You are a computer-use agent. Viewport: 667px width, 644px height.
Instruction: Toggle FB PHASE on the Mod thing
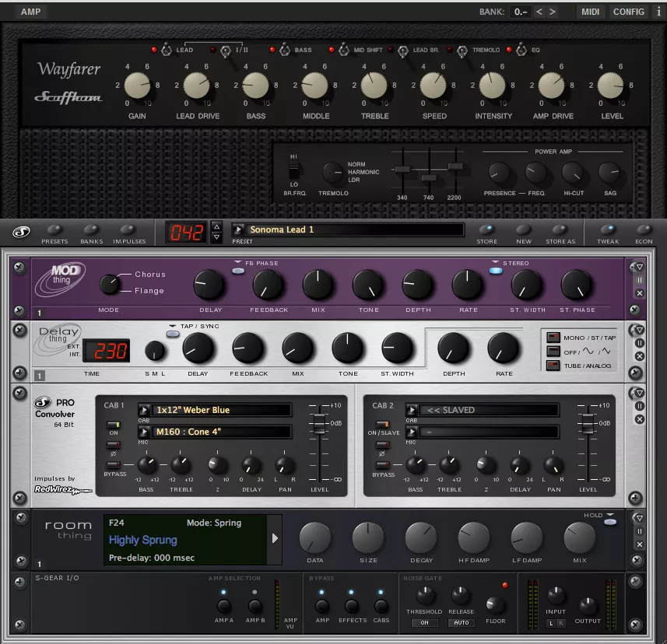238,271
